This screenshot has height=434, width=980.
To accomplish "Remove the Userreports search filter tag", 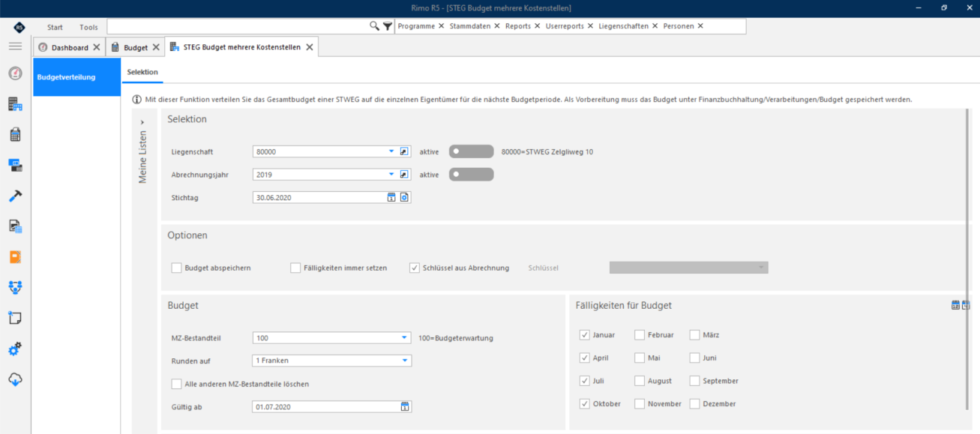I will pos(590,25).
